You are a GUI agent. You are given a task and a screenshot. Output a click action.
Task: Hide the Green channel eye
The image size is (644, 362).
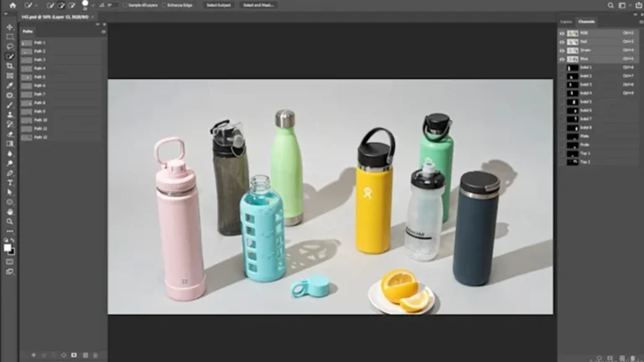(x=562, y=50)
